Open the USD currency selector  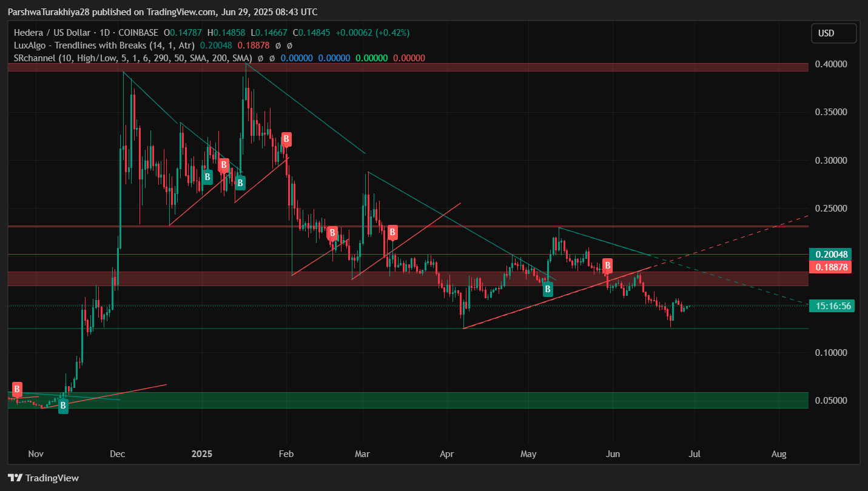(833, 33)
